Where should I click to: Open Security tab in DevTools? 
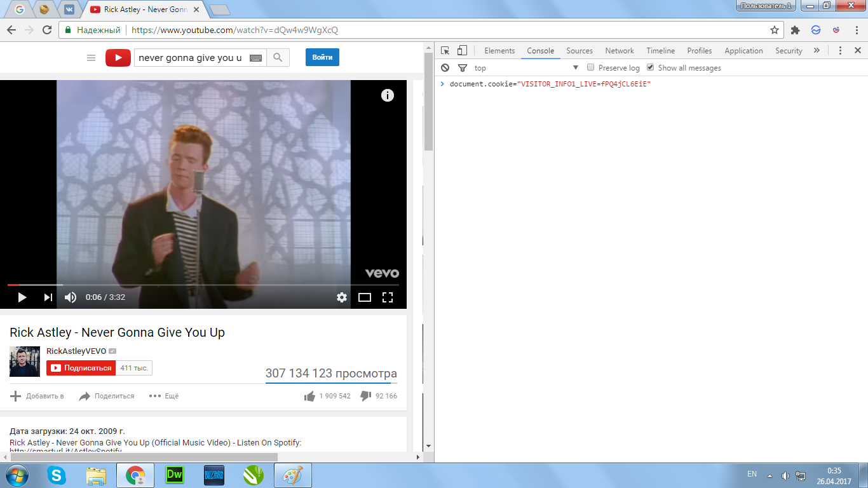click(789, 51)
